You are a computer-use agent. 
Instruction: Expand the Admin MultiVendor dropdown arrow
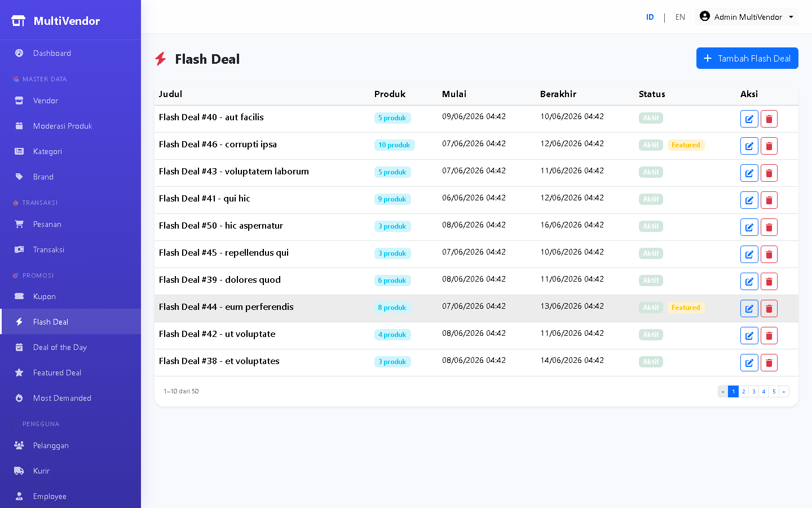click(791, 17)
